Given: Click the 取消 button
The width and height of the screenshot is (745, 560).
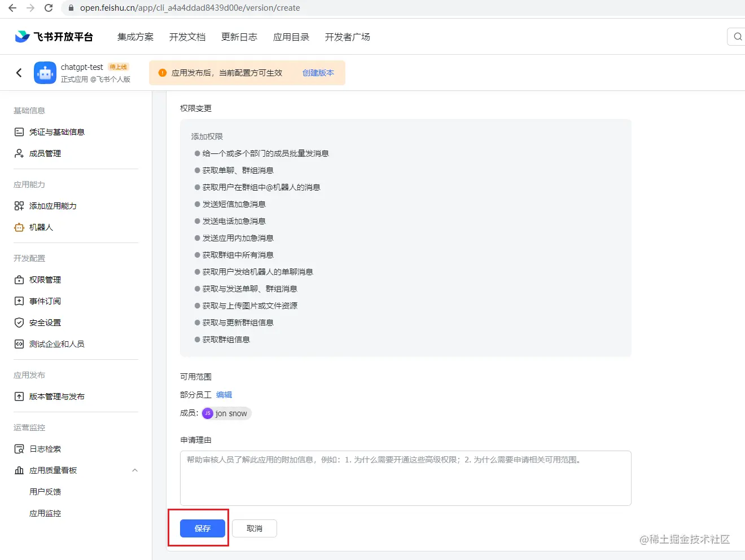Looking at the screenshot, I should 255,528.
